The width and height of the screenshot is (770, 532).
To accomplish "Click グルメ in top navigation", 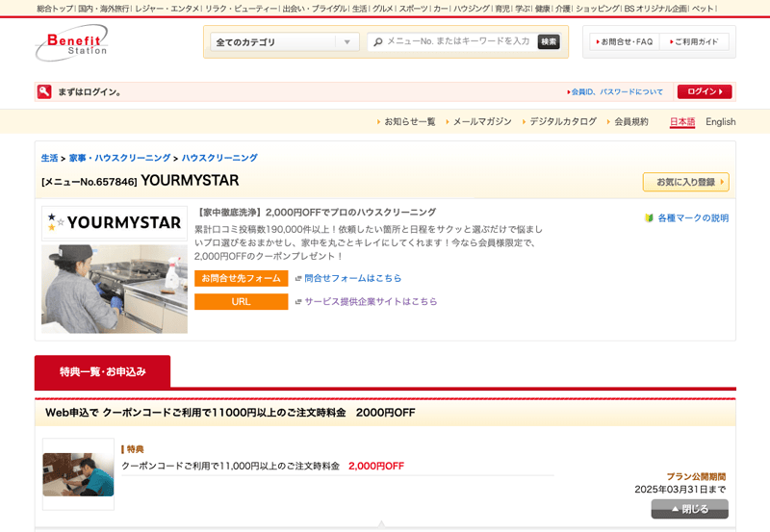I will click(383, 9).
